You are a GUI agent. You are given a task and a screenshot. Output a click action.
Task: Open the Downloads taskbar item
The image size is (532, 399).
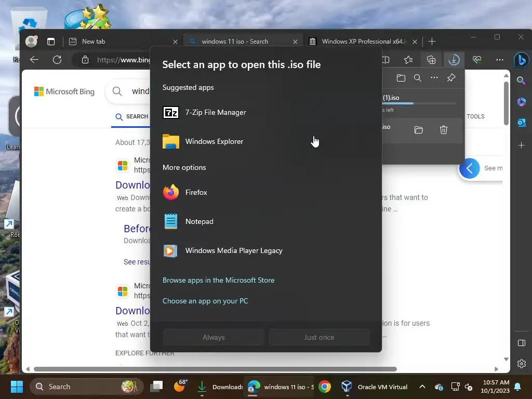point(220,387)
